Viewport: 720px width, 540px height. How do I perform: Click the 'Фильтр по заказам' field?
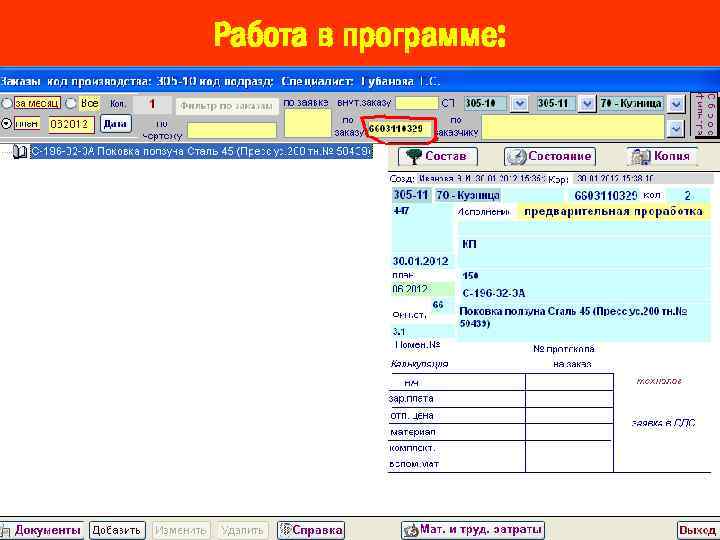click(227, 106)
